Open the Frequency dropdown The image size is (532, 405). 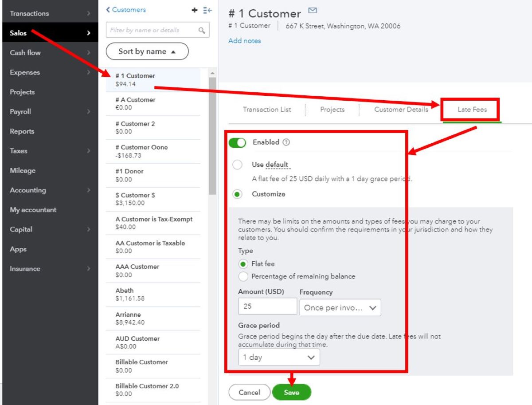pyautogui.click(x=340, y=308)
